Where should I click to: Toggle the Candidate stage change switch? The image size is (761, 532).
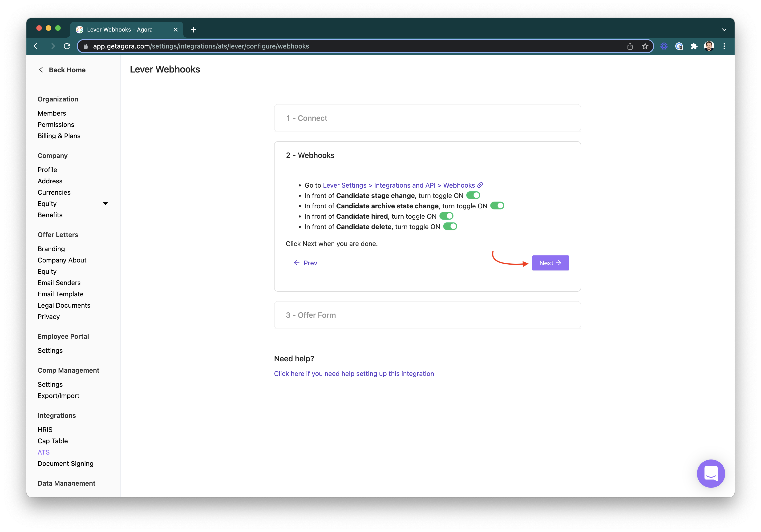pos(473,195)
